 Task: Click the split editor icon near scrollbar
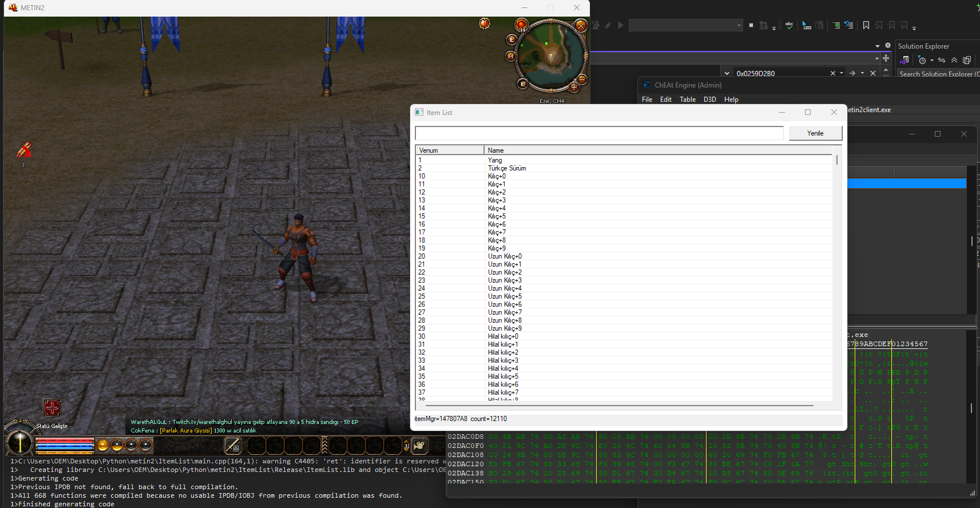pyautogui.click(x=886, y=58)
